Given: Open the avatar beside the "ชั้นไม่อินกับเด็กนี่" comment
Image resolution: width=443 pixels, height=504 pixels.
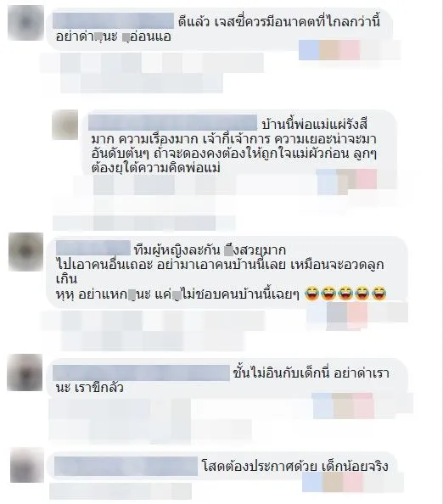Looking at the screenshot, I should [x=25, y=372].
